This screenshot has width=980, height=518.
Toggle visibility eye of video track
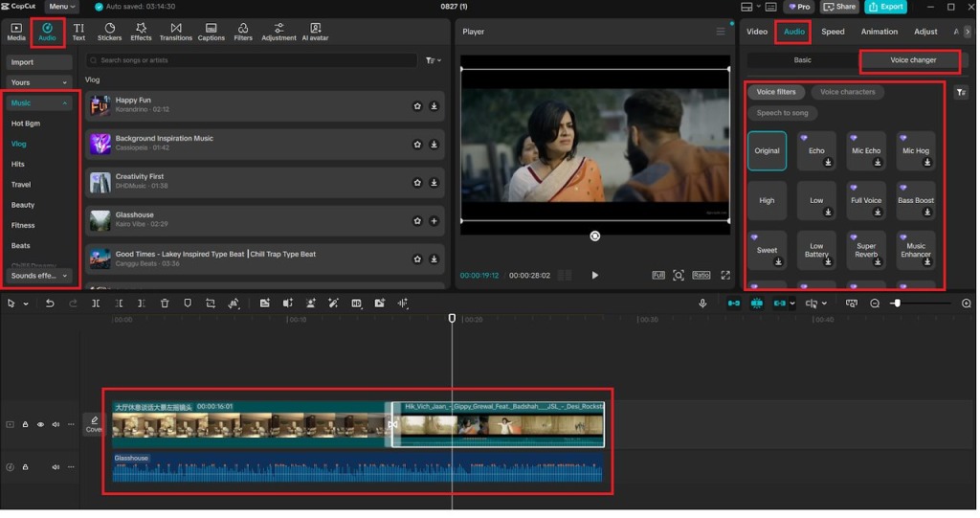(40, 424)
